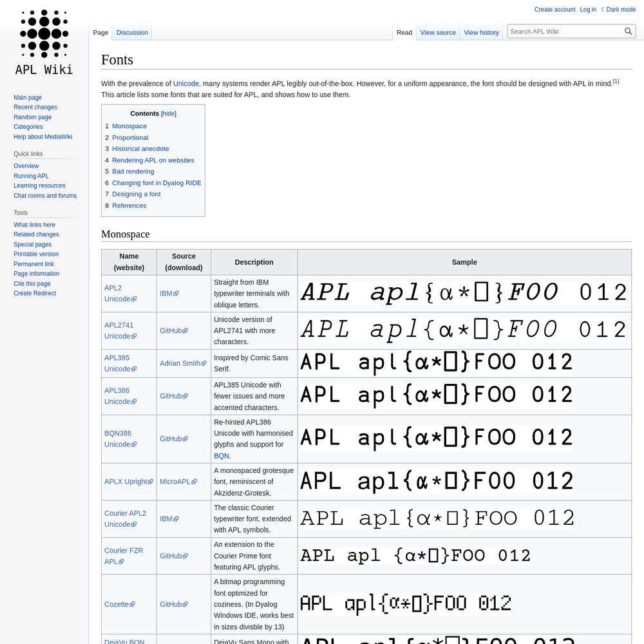Open Page information
644x644 pixels.
pyautogui.click(x=36, y=274)
